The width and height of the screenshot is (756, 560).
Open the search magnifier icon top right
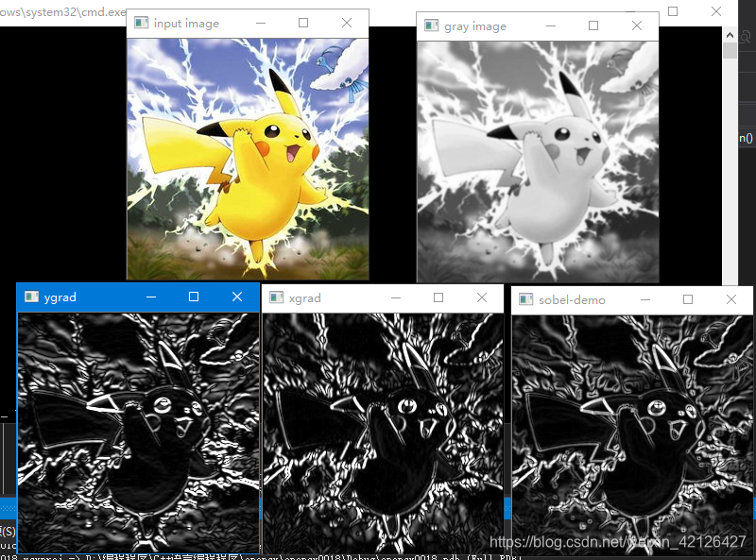click(746, 36)
